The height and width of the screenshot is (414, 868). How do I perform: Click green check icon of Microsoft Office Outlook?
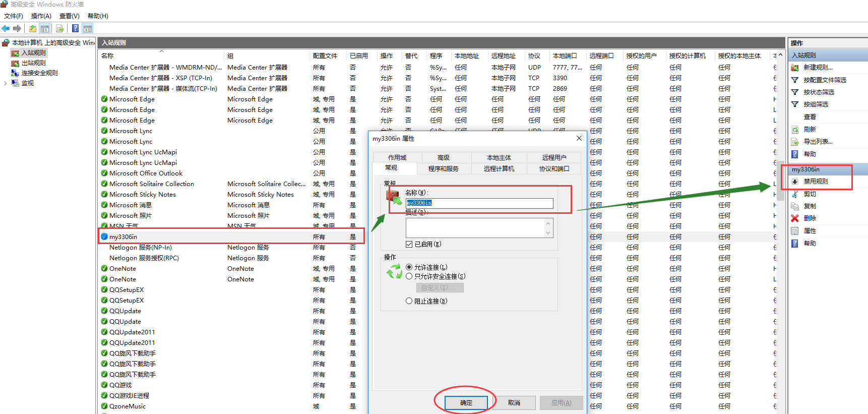pos(104,173)
